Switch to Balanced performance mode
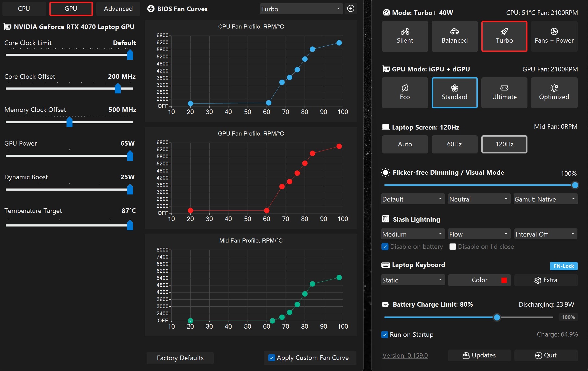 click(x=454, y=36)
